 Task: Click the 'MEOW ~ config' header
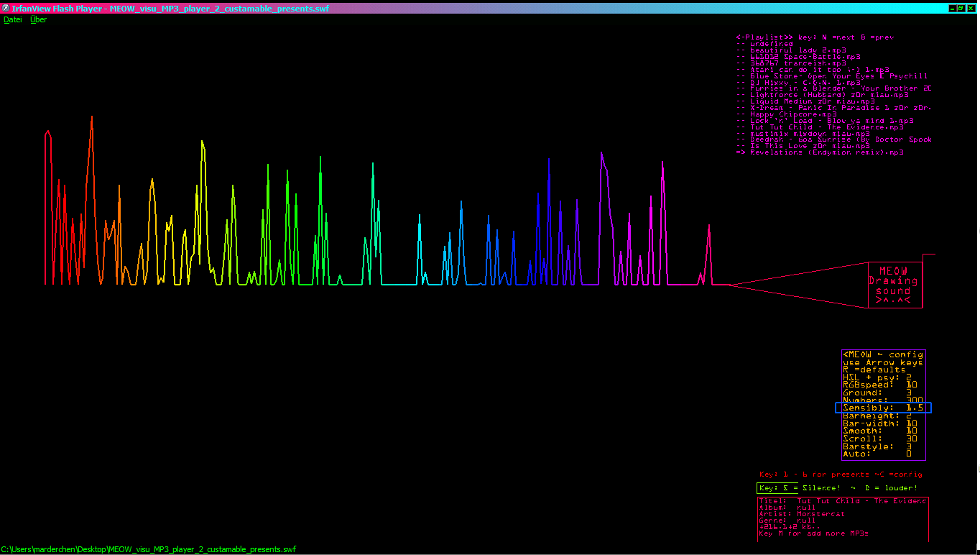coord(883,354)
